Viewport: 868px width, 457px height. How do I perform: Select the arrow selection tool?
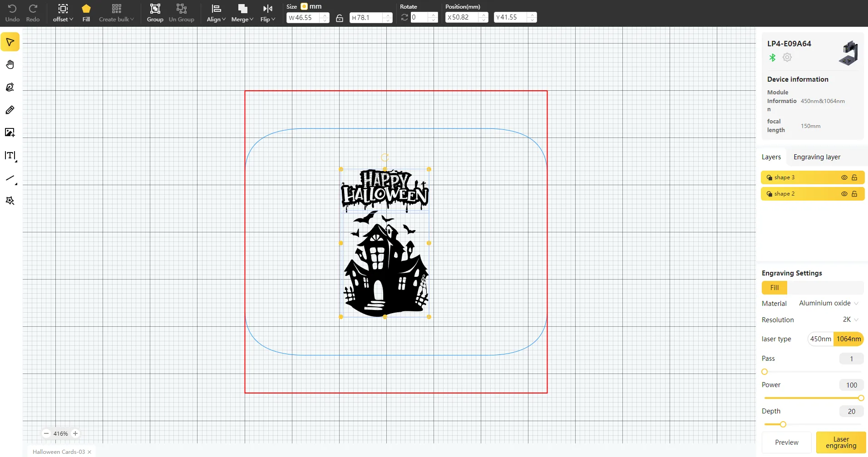pyautogui.click(x=10, y=42)
